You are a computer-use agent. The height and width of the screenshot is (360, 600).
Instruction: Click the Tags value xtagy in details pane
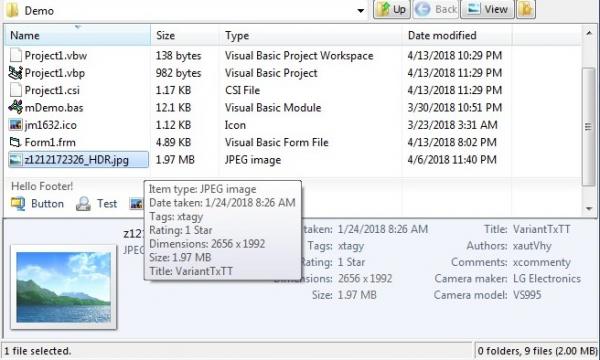[x=351, y=246]
